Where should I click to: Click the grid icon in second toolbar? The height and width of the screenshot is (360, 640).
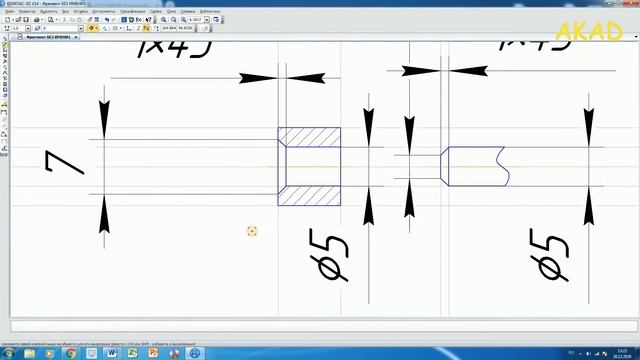coord(115,28)
